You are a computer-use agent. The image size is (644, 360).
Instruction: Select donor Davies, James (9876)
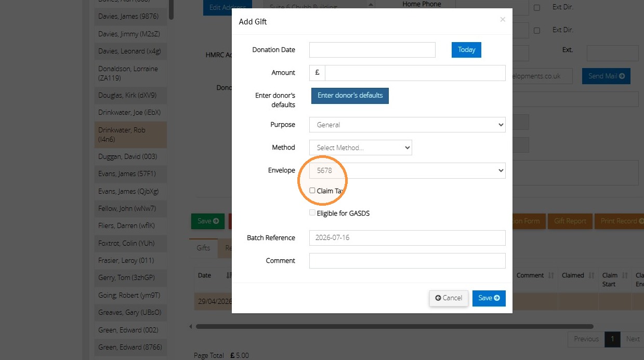(130, 17)
